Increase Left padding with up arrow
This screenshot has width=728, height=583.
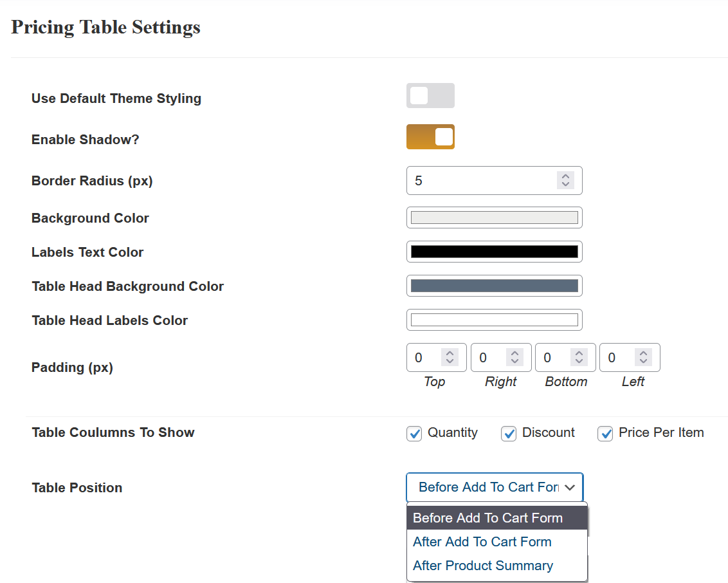coord(644,353)
